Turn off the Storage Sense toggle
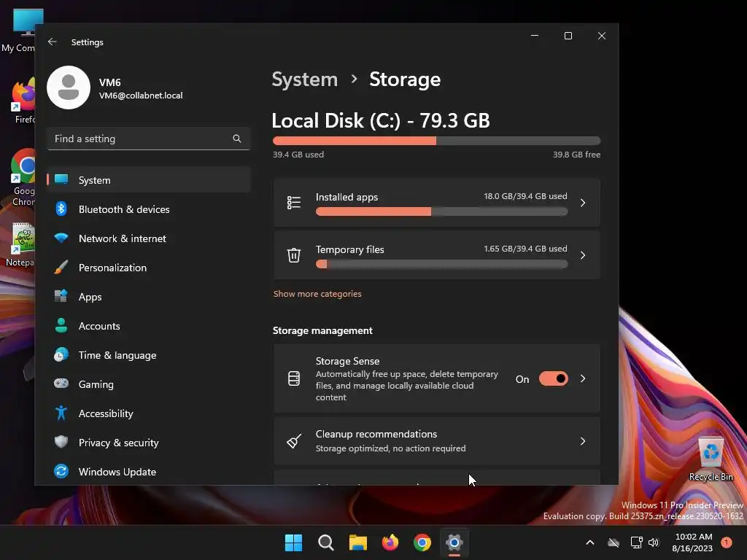This screenshot has height=560, width=747. click(553, 379)
